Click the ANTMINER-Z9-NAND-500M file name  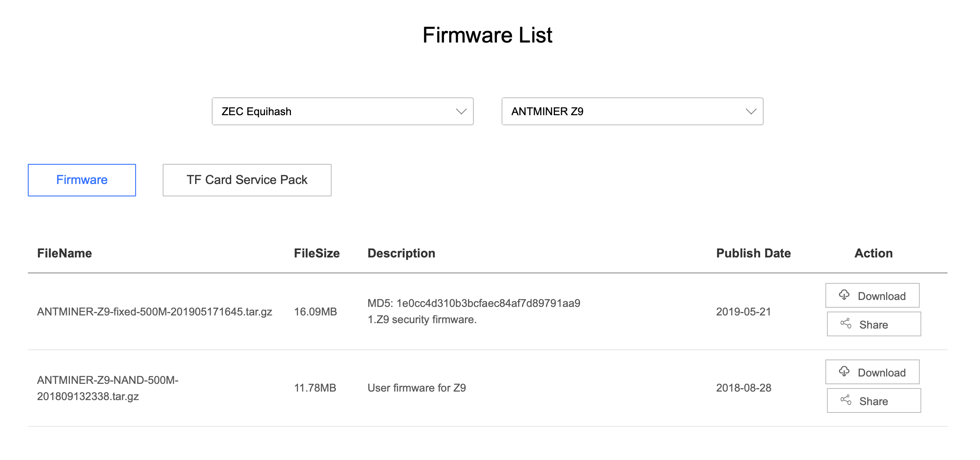click(x=108, y=388)
